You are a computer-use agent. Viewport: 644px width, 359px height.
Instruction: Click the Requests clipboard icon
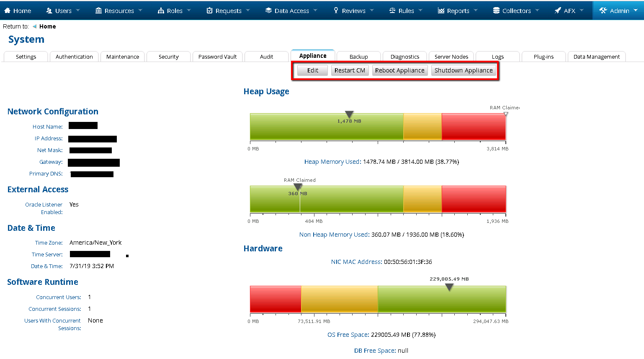click(x=210, y=10)
